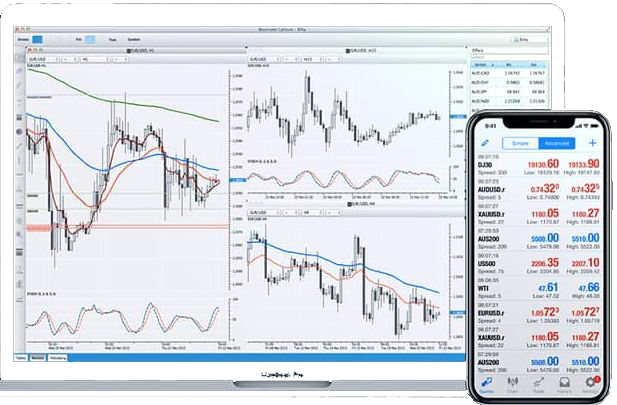Tap the plus icon to add a symbol
The height and width of the screenshot is (405, 617).
click(x=592, y=143)
